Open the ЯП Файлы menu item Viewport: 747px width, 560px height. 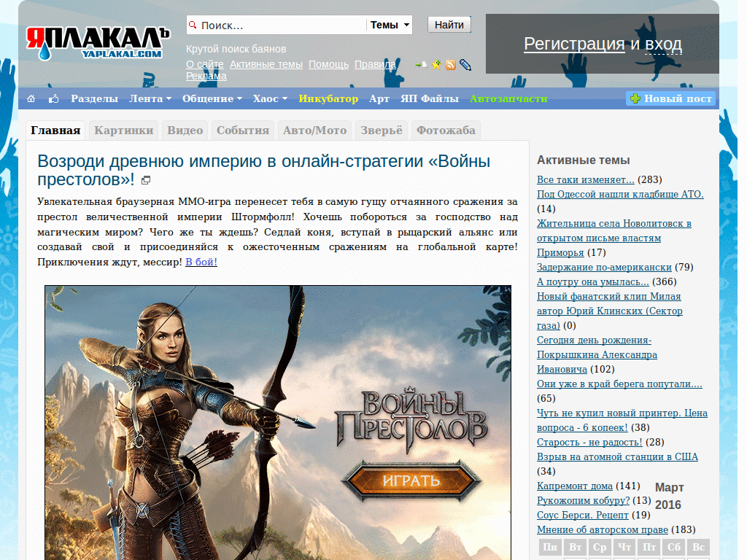[429, 98]
